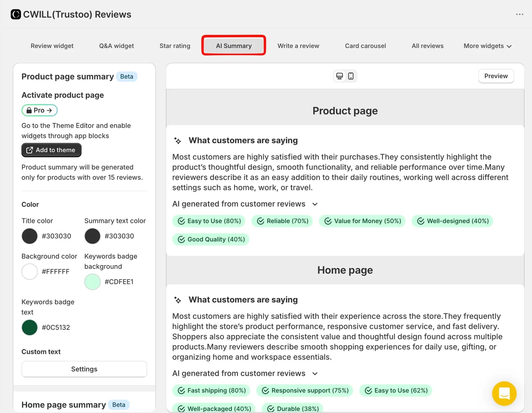The height and width of the screenshot is (413, 532).
Task: Click sparkle icon in Home page summary
Action: [x=178, y=300]
